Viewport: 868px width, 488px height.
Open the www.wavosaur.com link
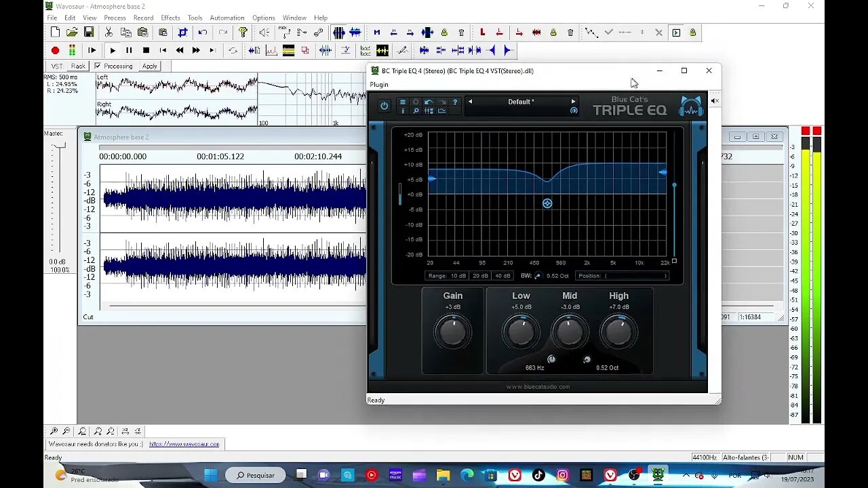pos(184,444)
